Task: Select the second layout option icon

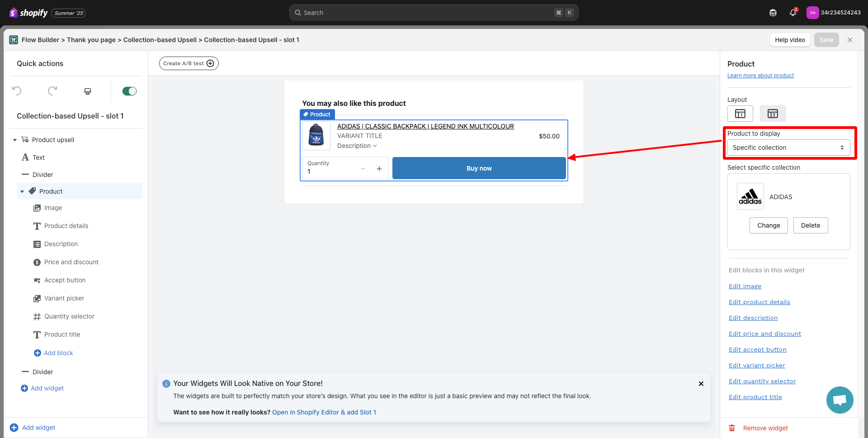Action: [x=773, y=114]
